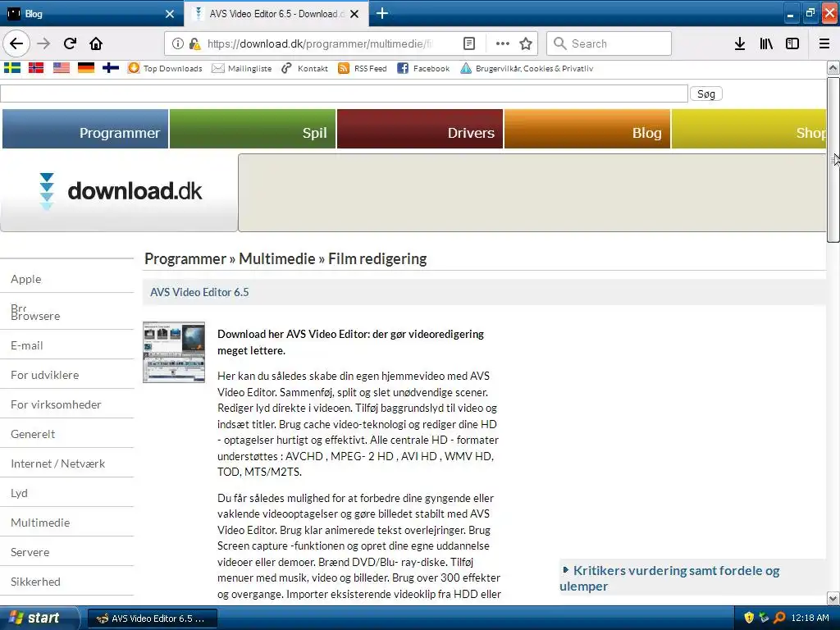Open the AVS Video Editor 6.5 title link
The width and height of the screenshot is (840, 630).
(x=199, y=292)
